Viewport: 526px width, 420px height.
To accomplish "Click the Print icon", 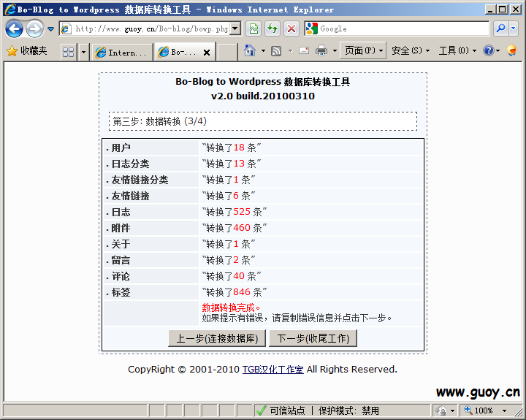I will pyautogui.click(x=321, y=50).
